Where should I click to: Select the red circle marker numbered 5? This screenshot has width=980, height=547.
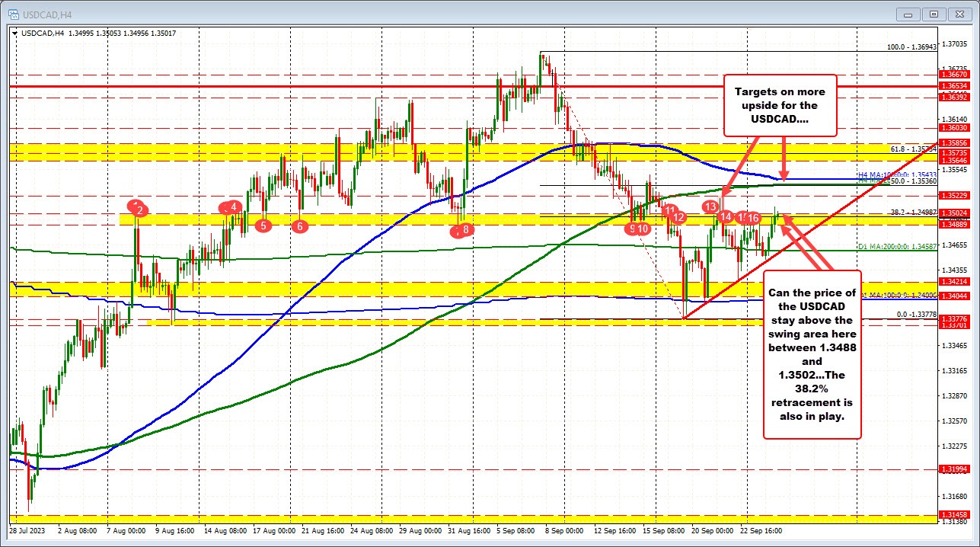[x=263, y=226]
